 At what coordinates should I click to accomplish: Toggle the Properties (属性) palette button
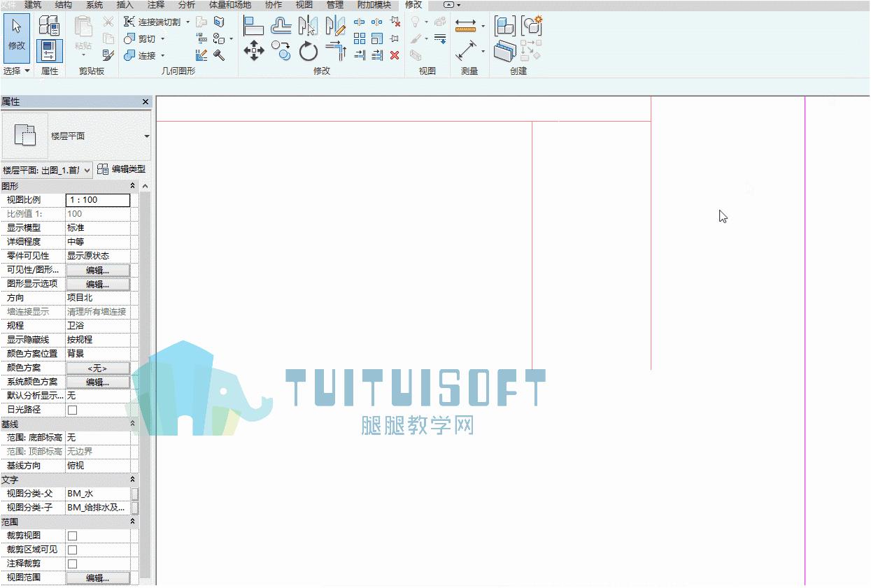tap(49, 52)
